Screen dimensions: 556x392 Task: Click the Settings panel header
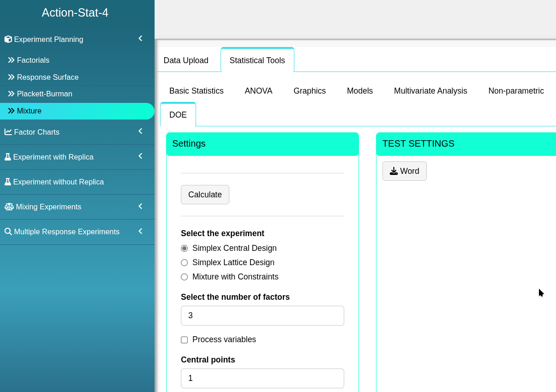point(263,144)
